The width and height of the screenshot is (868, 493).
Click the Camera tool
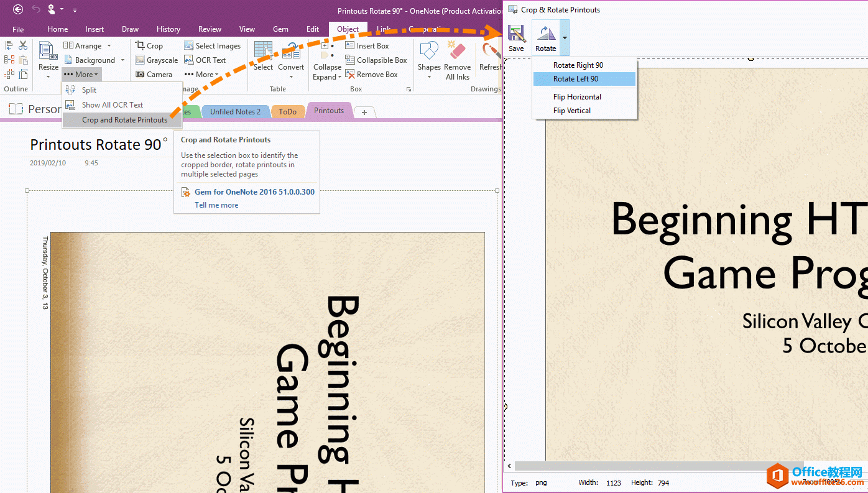(x=154, y=74)
